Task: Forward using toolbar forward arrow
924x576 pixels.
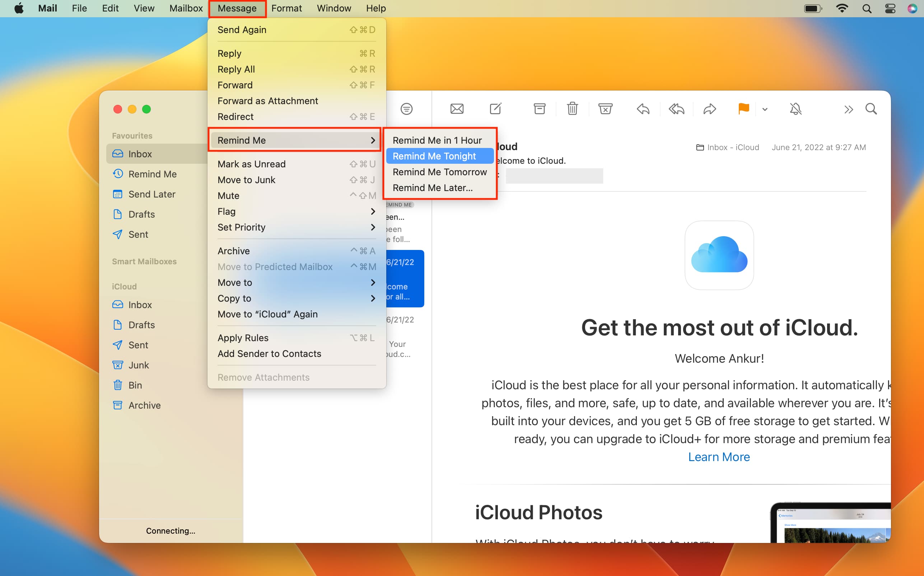Action: pyautogui.click(x=709, y=109)
